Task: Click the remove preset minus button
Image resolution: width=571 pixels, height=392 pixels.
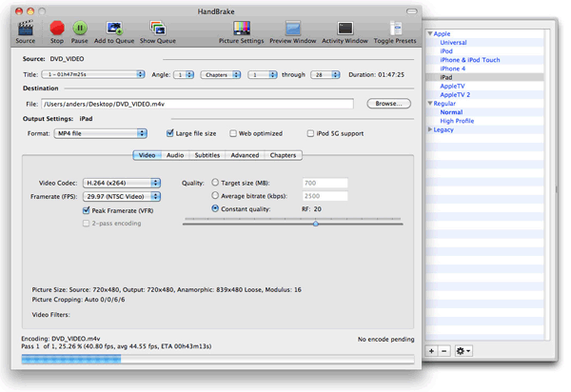Action: pos(443,351)
